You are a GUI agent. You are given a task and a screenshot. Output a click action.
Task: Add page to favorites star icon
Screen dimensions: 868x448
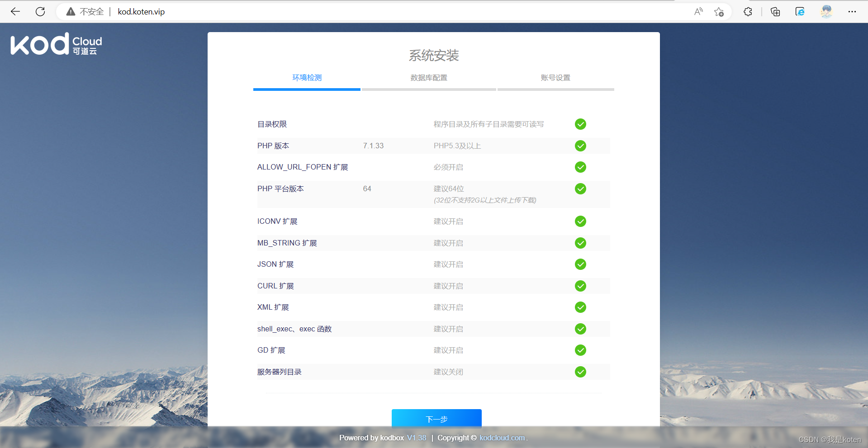tap(719, 12)
